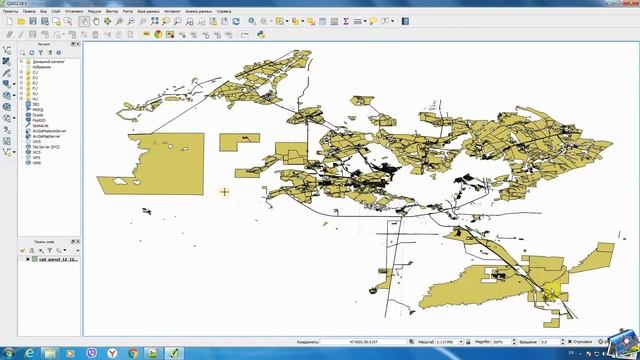Open the Measure tool dropdown arrow

coord(365,21)
